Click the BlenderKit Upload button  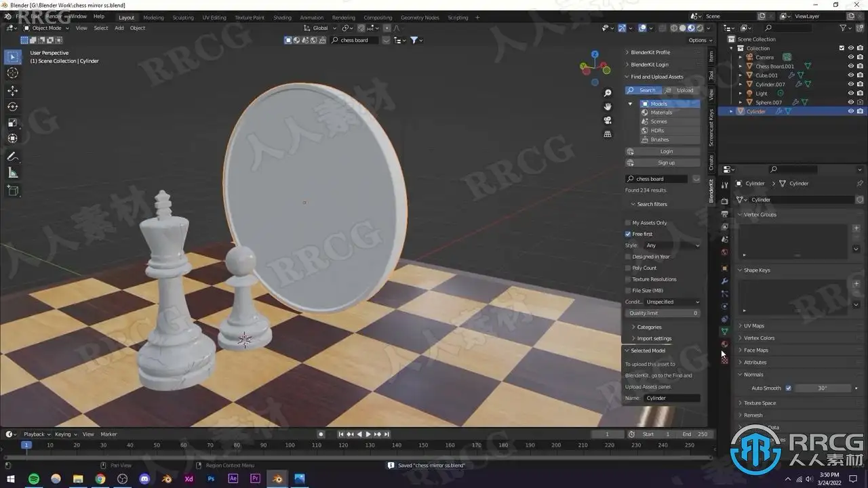[x=682, y=90]
